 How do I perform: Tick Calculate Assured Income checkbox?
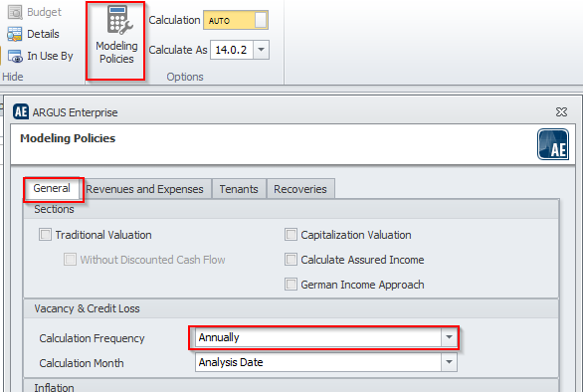[x=291, y=260]
